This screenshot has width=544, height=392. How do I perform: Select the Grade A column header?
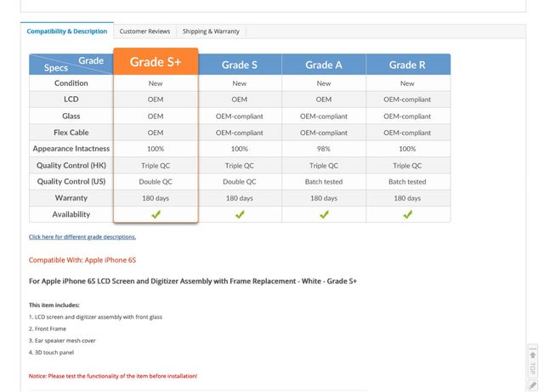coord(324,65)
